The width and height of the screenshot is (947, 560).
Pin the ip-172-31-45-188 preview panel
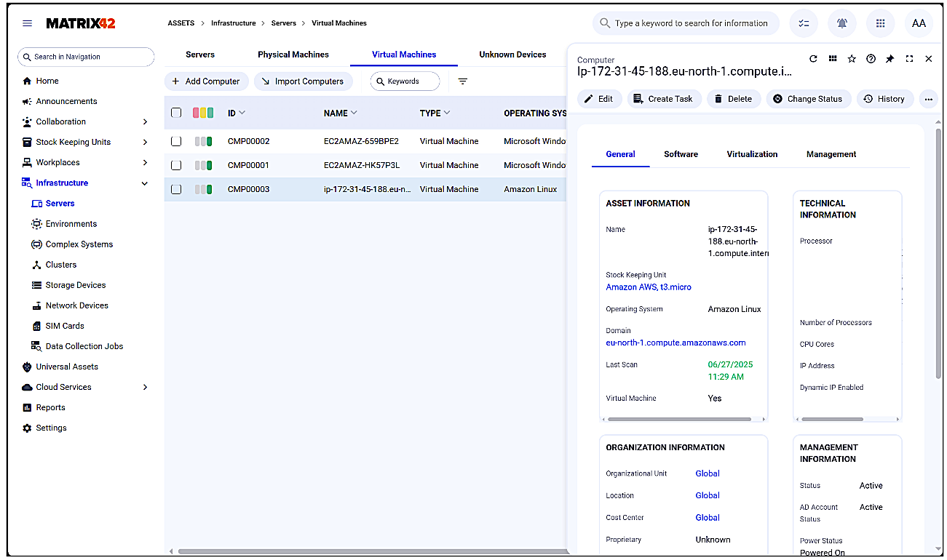889,59
